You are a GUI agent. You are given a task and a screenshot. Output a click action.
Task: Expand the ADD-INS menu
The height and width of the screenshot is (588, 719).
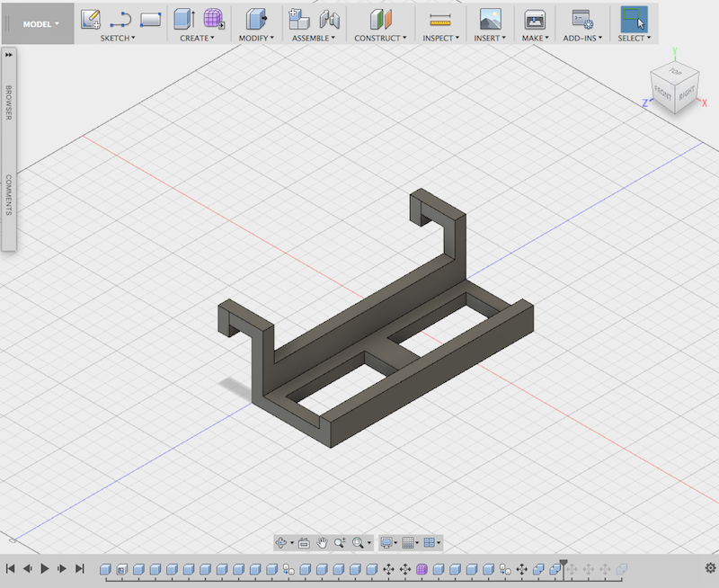point(582,38)
